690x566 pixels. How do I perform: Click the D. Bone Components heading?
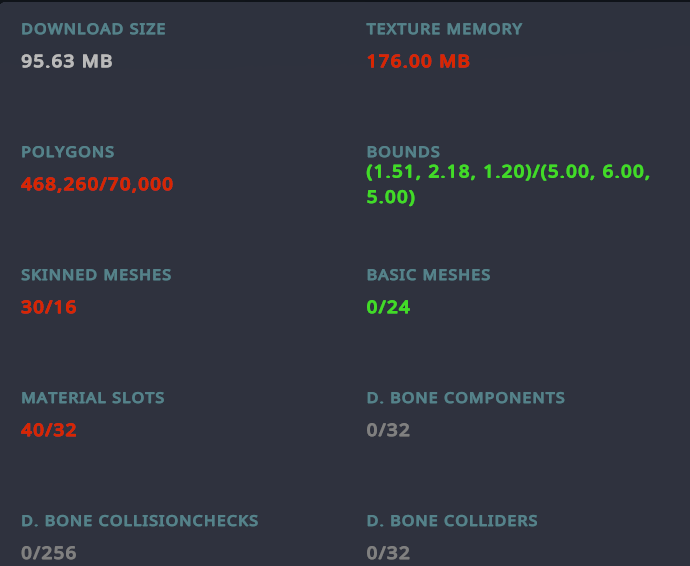click(x=465, y=397)
